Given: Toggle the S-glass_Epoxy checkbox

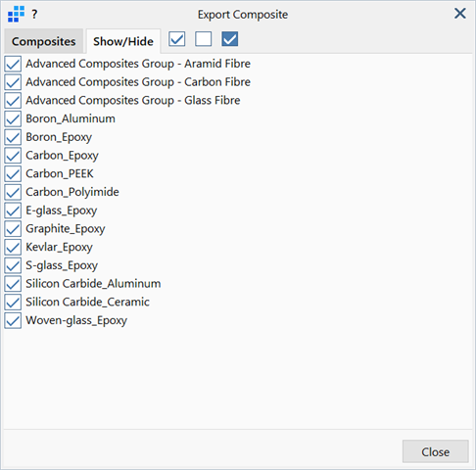Looking at the screenshot, I should (13, 265).
